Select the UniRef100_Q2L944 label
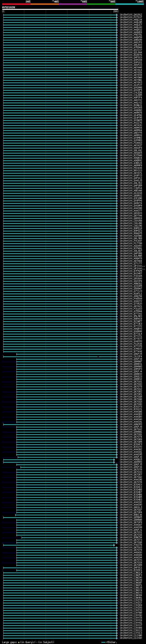 (x=131, y=53)
